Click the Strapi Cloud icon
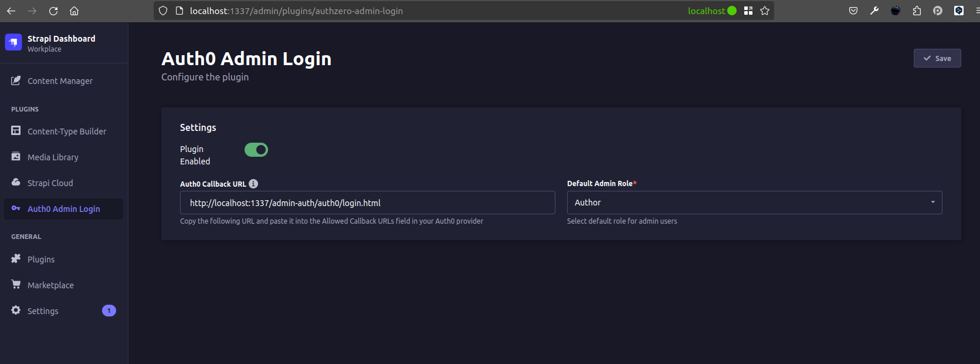Viewport: 980px width, 364px height. tap(16, 183)
